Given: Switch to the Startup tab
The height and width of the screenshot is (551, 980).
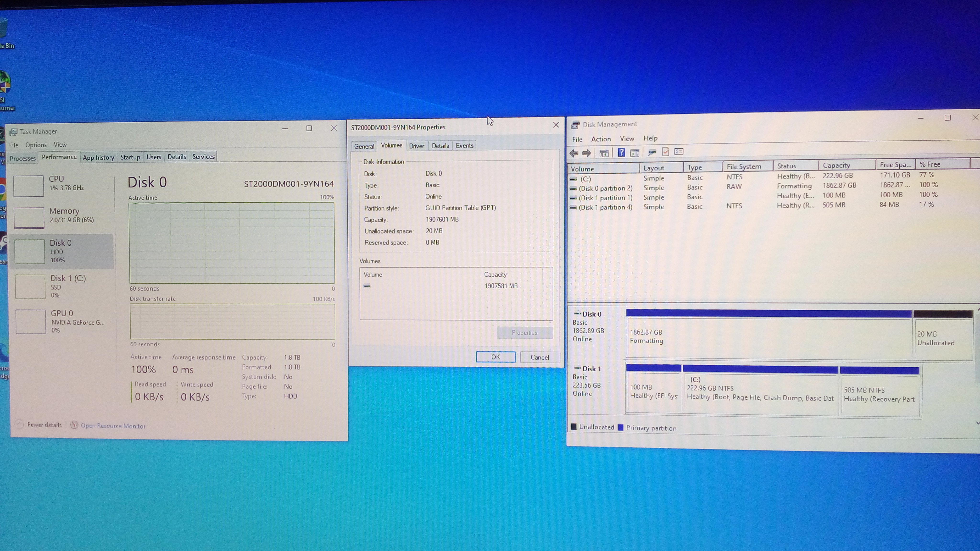Looking at the screenshot, I should coord(130,157).
